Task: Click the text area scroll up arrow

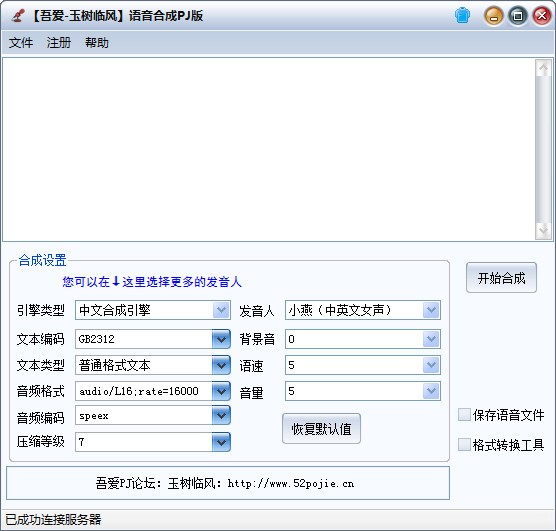Action: coord(543,68)
